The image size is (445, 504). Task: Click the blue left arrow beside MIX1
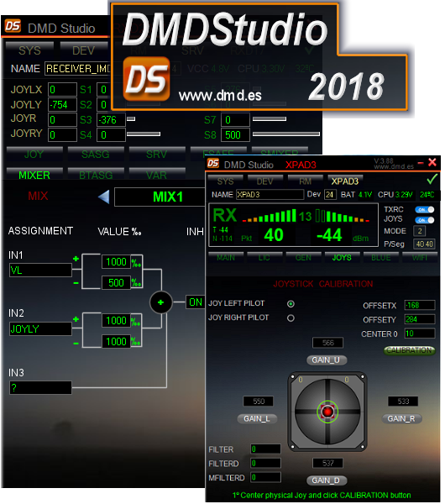(x=104, y=197)
